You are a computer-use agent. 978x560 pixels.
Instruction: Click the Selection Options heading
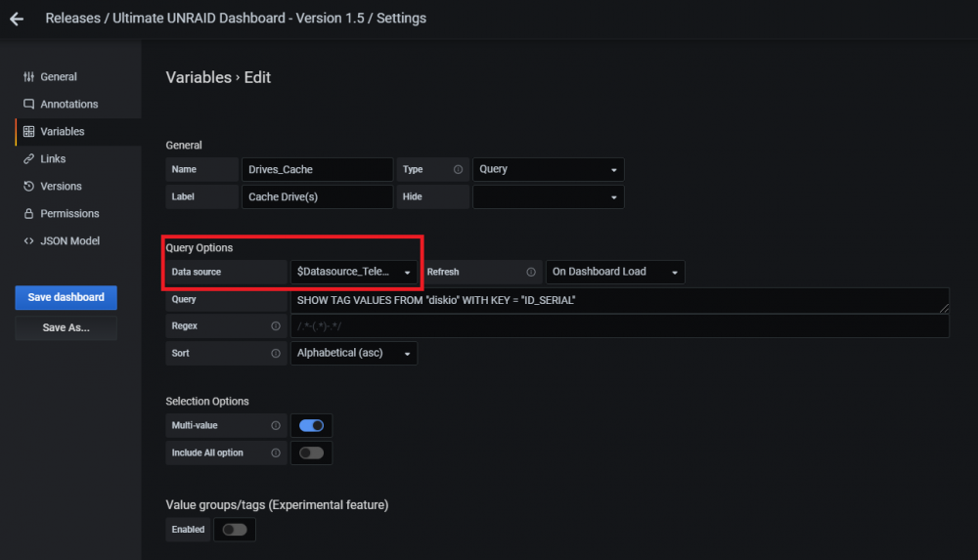point(207,402)
